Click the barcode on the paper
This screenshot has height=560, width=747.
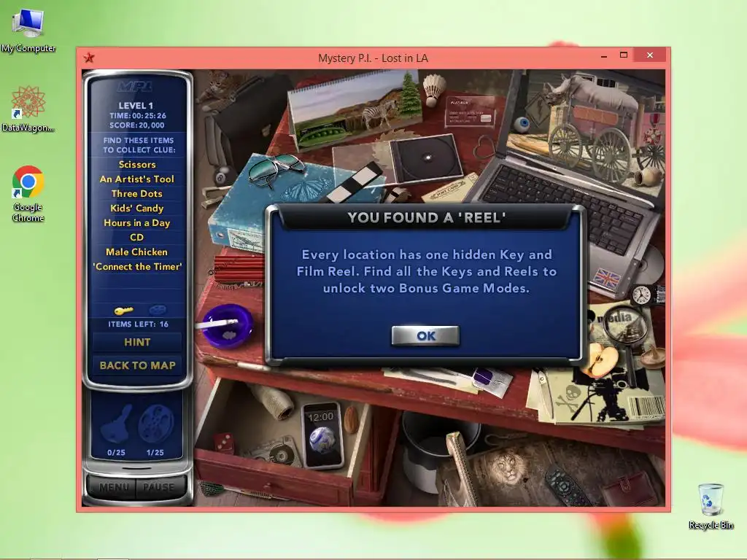647,408
